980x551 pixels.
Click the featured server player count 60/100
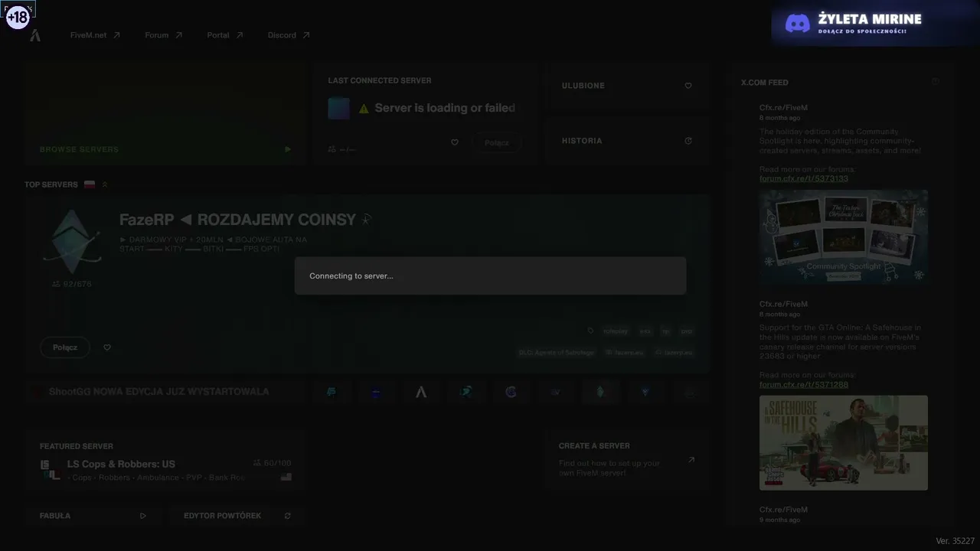point(272,463)
